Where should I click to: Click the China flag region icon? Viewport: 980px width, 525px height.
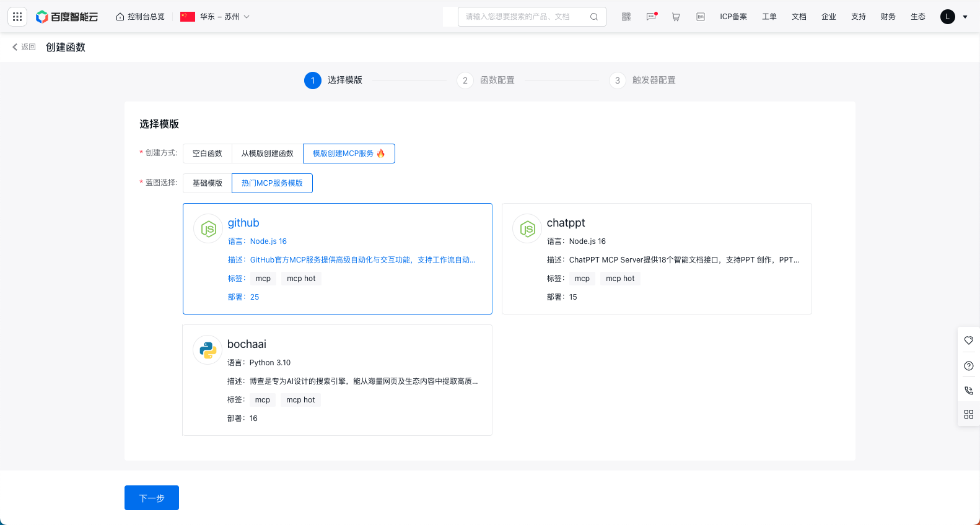[188, 17]
